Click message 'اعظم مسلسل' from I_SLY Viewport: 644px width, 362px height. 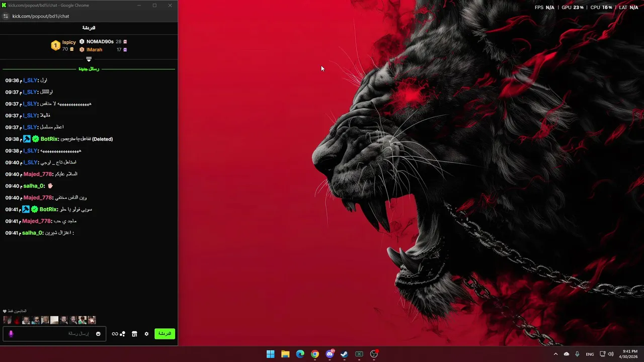[52, 127]
